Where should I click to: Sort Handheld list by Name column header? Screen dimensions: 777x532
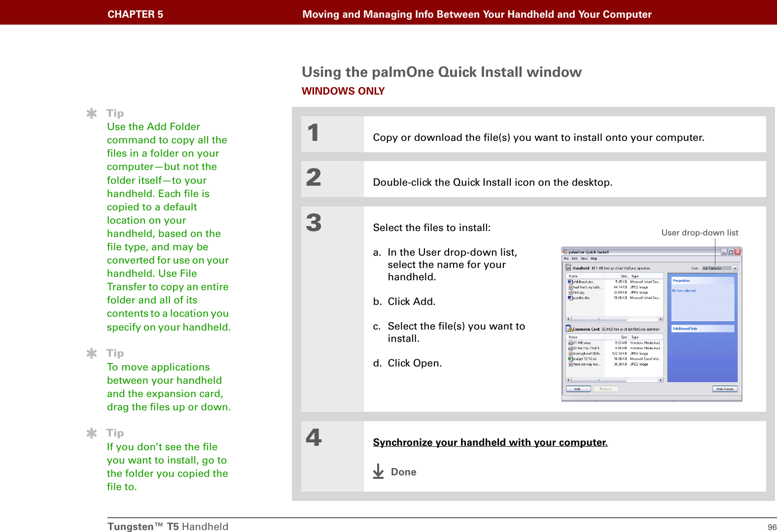pyautogui.click(x=585, y=276)
